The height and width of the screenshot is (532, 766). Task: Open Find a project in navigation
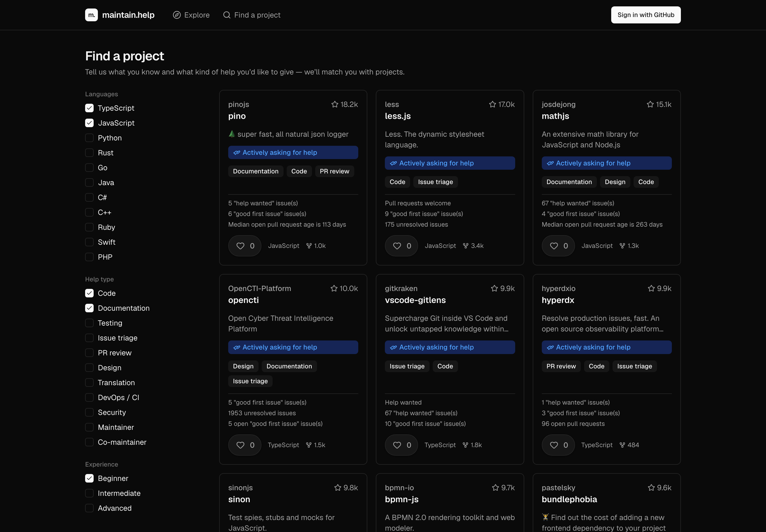(x=252, y=15)
